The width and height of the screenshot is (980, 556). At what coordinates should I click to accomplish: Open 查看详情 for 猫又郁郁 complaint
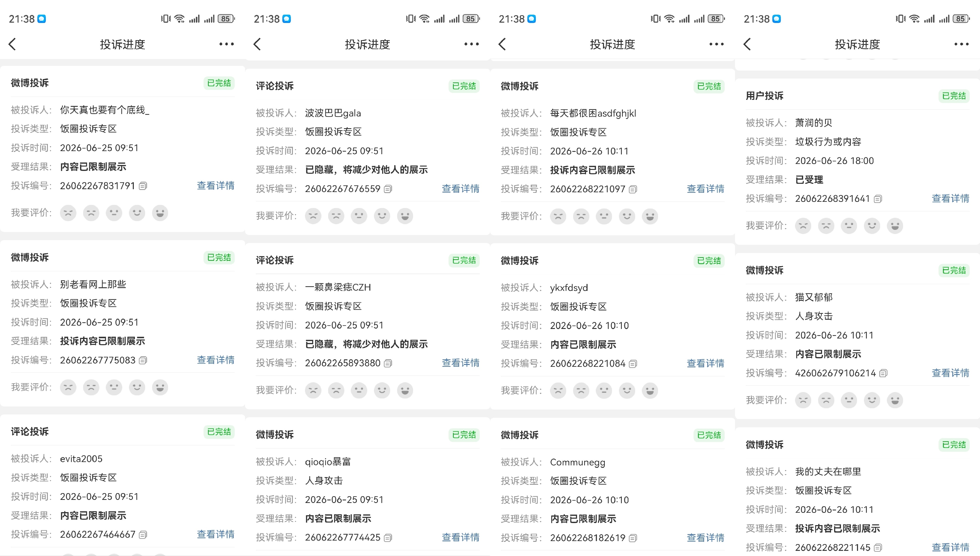[x=951, y=373]
